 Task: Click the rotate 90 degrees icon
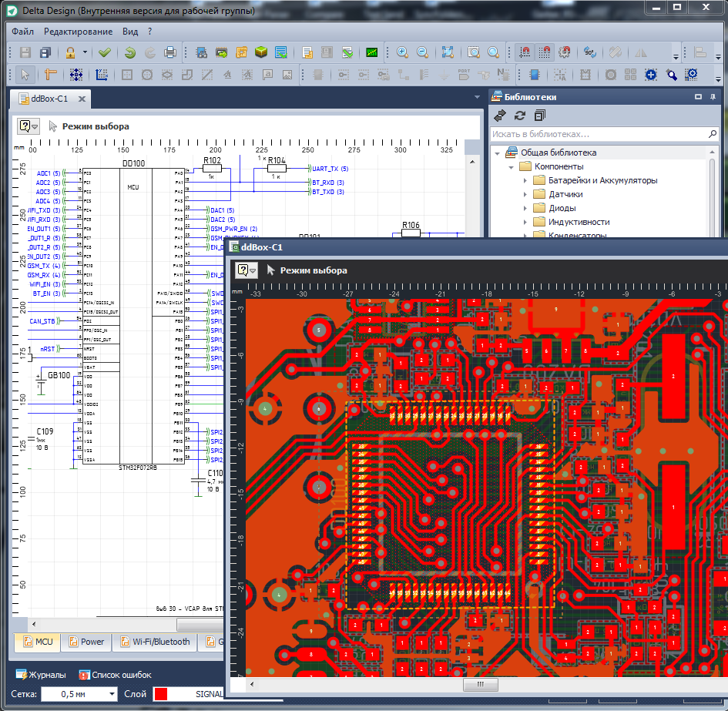[x=589, y=52]
